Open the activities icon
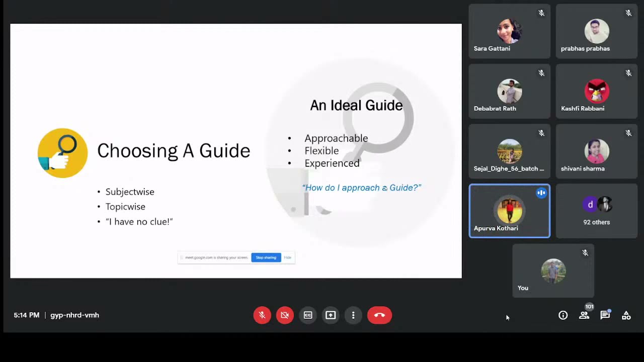 click(626, 315)
